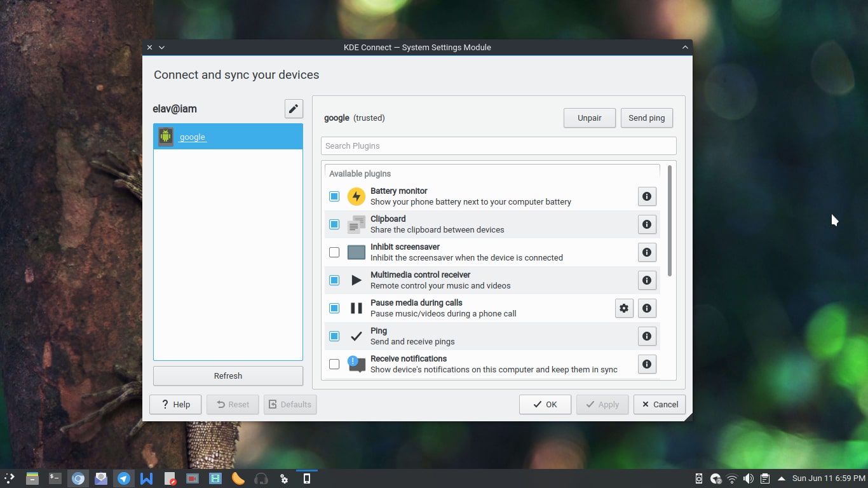Click the Wi-Fi icon in the system tray
Image resolution: width=868 pixels, height=488 pixels.
click(x=731, y=478)
